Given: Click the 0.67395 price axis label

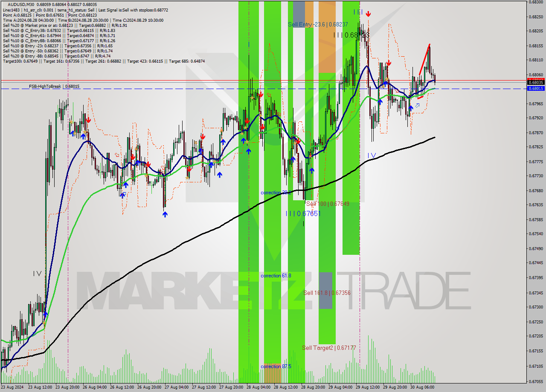Looking at the screenshot, I should 536,278.
